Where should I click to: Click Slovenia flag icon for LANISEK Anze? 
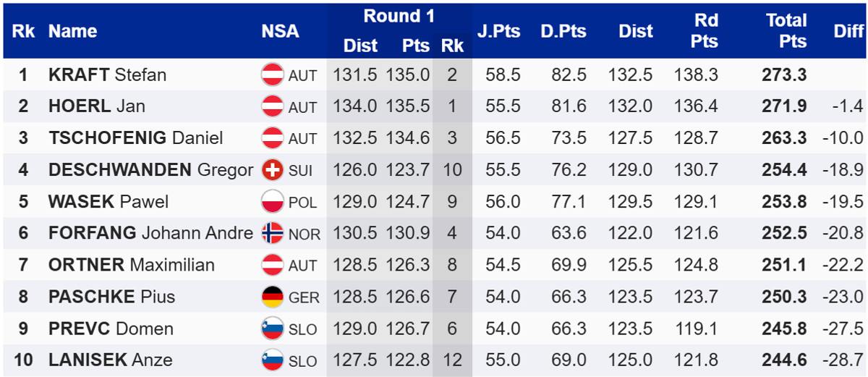pyautogui.click(x=272, y=360)
